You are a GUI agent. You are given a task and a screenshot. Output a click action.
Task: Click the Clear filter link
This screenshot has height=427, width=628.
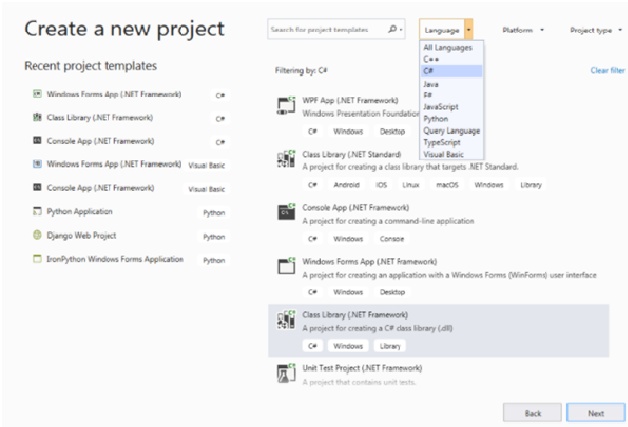[x=608, y=70]
